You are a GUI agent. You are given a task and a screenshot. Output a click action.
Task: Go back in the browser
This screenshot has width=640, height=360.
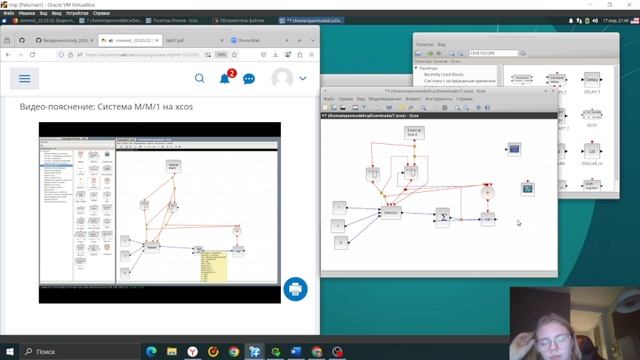[x=8, y=55]
